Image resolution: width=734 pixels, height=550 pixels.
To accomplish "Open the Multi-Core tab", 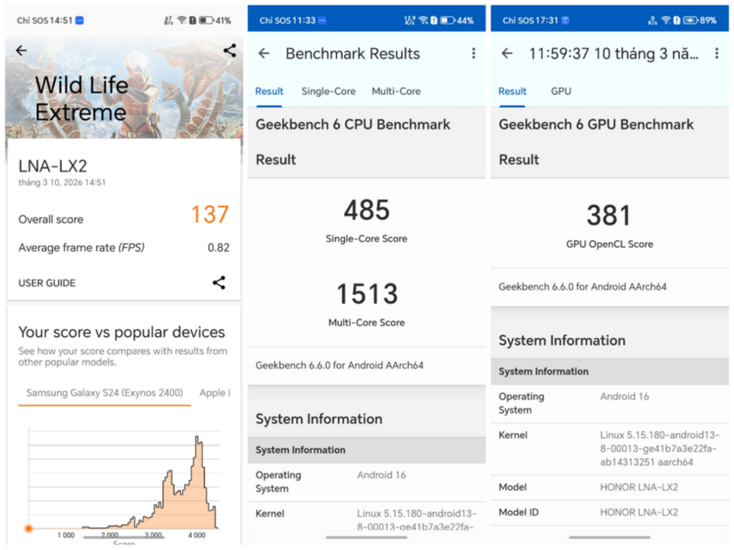I will coord(396,92).
